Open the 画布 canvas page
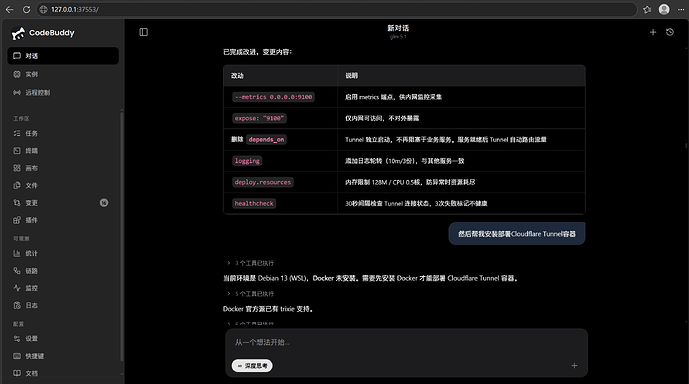The width and height of the screenshot is (689, 384). click(x=63, y=168)
